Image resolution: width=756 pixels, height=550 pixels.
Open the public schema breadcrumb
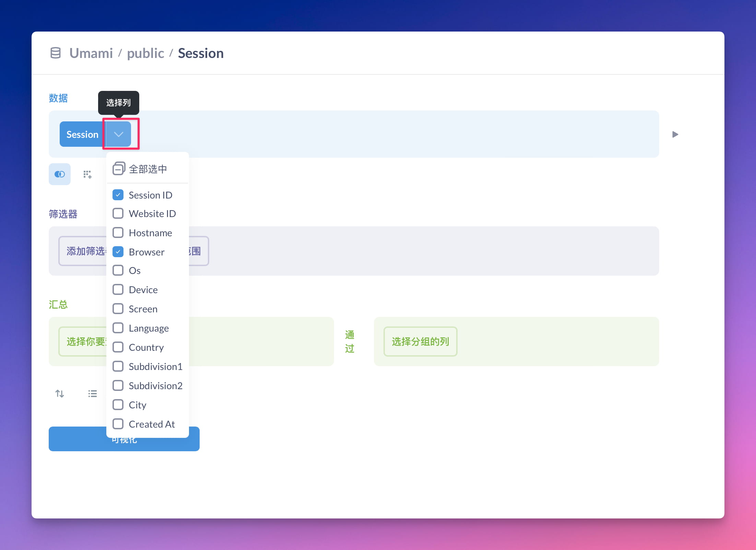point(145,53)
